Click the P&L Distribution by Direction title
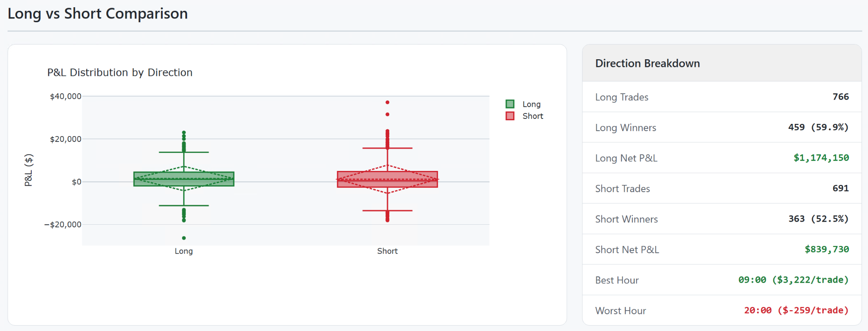This screenshot has height=331, width=868. (x=120, y=72)
